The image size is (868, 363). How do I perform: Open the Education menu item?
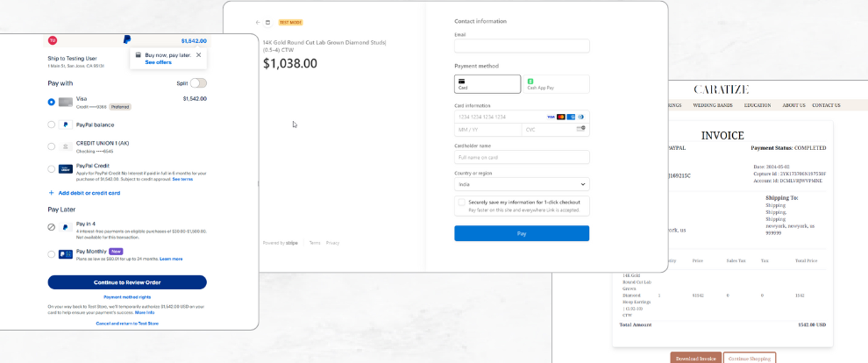[757, 105]
